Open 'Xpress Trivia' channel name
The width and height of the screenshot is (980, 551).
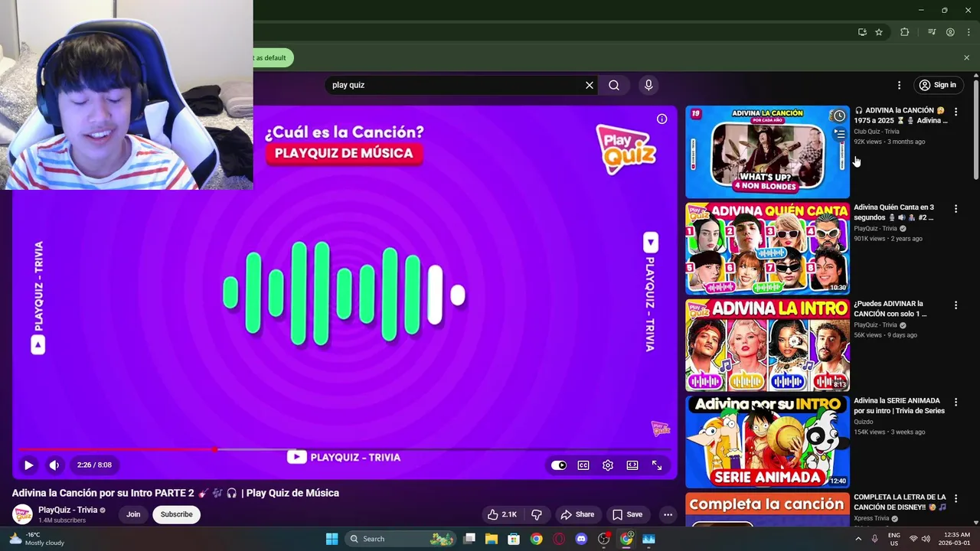[x=871, y=518]
